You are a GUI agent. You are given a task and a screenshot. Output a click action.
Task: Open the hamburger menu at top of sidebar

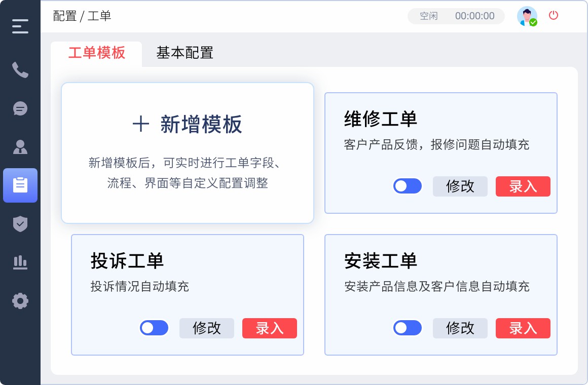coord(20,26)
